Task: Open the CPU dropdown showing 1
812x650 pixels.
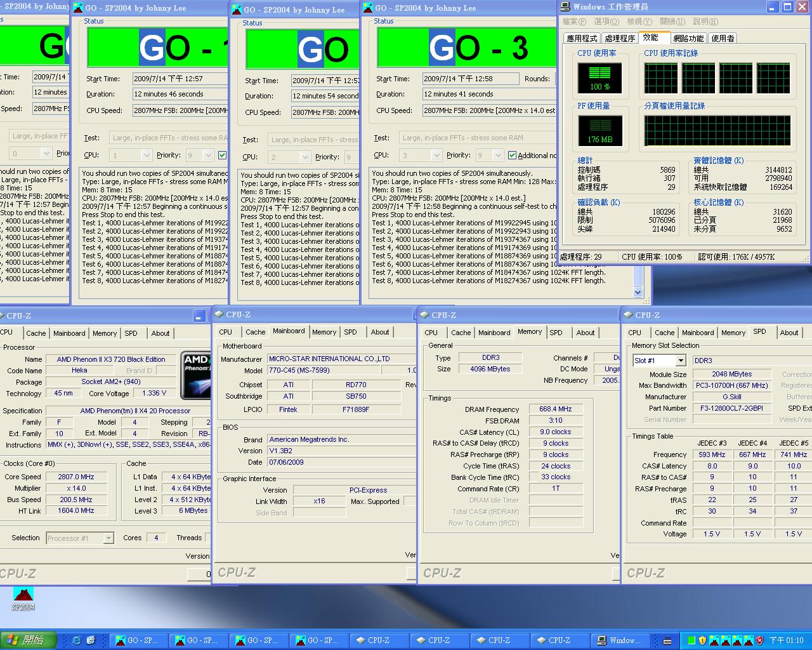Action: [x=146, y=155]
